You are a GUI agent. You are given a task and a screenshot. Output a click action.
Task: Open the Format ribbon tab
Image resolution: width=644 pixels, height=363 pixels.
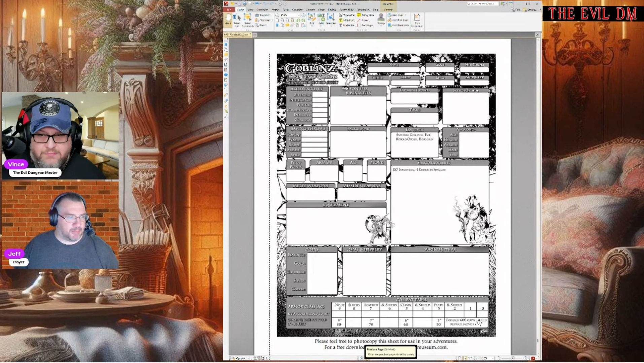[388, 10]
